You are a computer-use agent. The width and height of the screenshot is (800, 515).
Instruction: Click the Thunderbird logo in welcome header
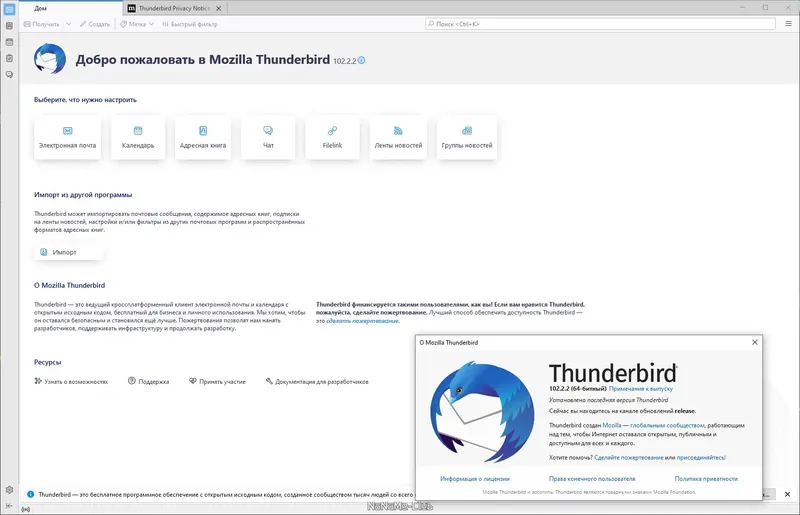50,59
